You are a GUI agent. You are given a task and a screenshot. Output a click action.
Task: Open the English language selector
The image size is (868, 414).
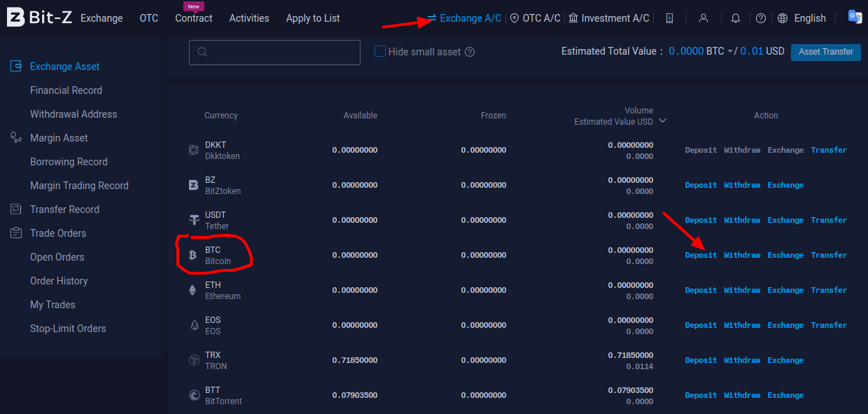click(810, 18)
